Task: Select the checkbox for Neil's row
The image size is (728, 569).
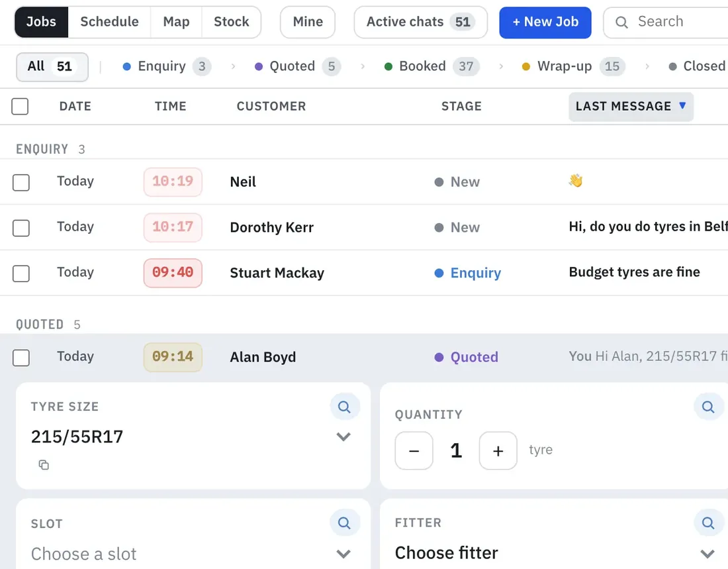Action: pos(21,183)
